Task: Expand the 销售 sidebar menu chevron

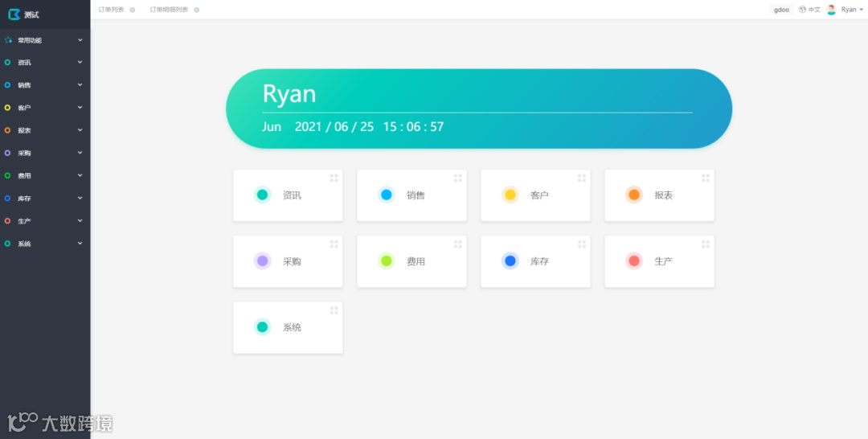Action: [80, 84]
